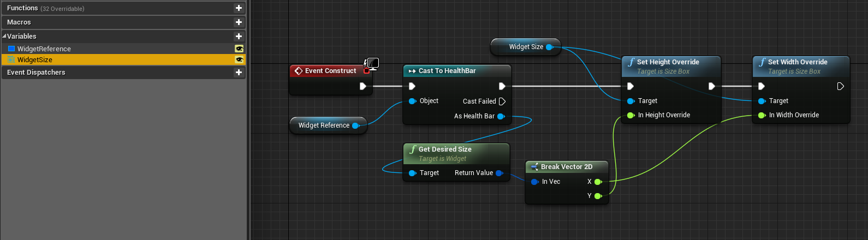This screenshot has width=868, height=240.
Task: Toggle WidgetSize variable visibility eye
Action: [x=239, y=60]
